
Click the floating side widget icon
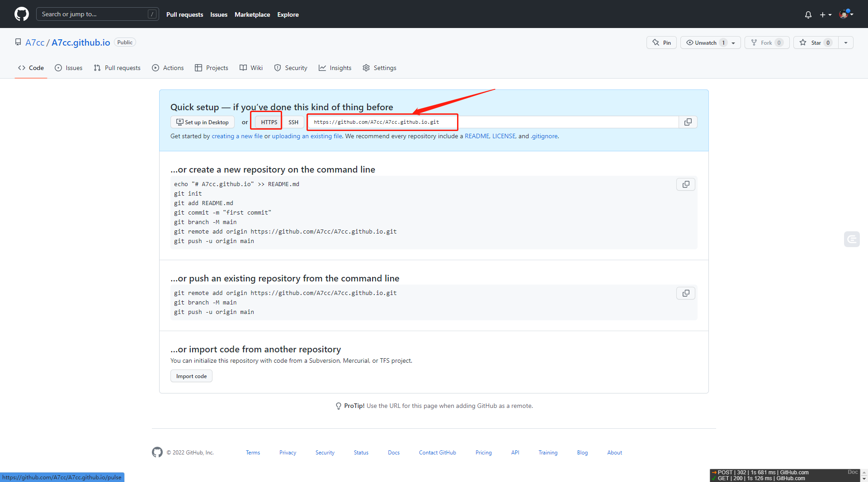coord(852,239)
